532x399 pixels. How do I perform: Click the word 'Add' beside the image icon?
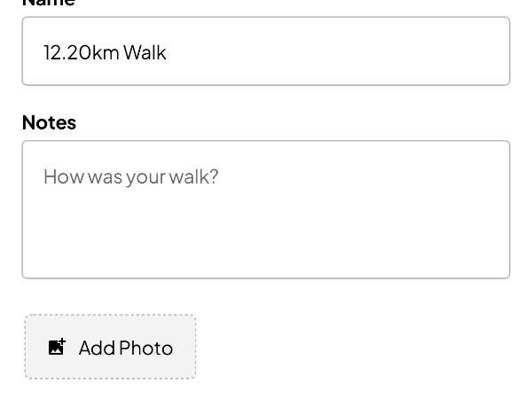(x=97, y=348)
